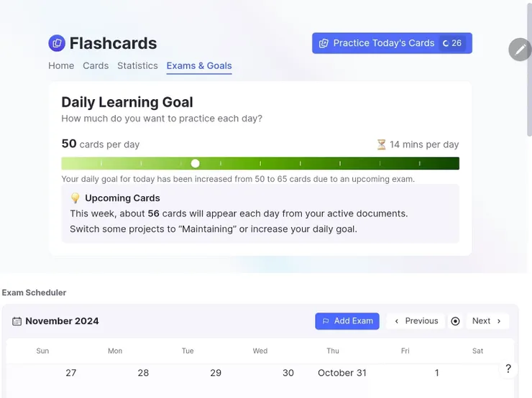Open the question mark help icon
The image size is (532, 398).
click(x=508, y=369)
